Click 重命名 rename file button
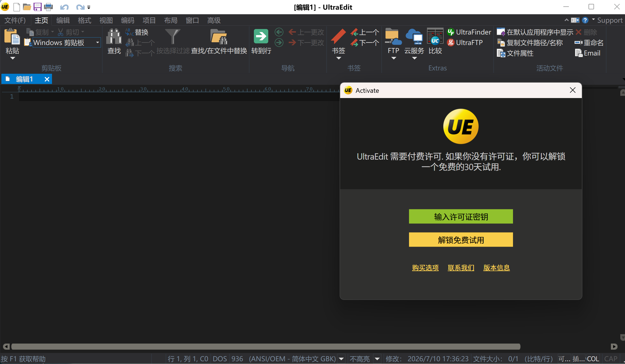This screenshot has width=625, height=364. pos(589,43)
